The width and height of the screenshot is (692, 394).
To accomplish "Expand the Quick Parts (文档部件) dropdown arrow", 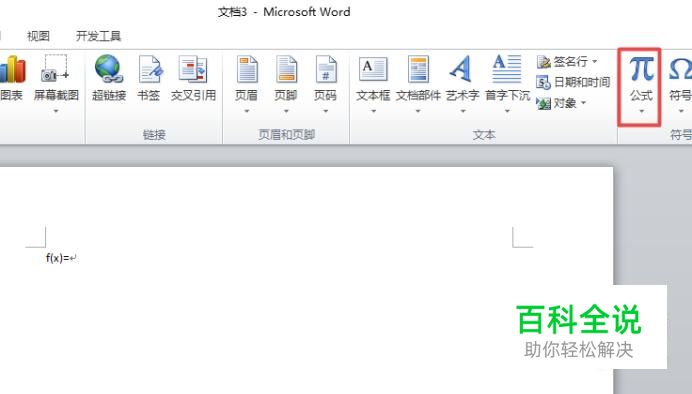I will tap(418, 111).
